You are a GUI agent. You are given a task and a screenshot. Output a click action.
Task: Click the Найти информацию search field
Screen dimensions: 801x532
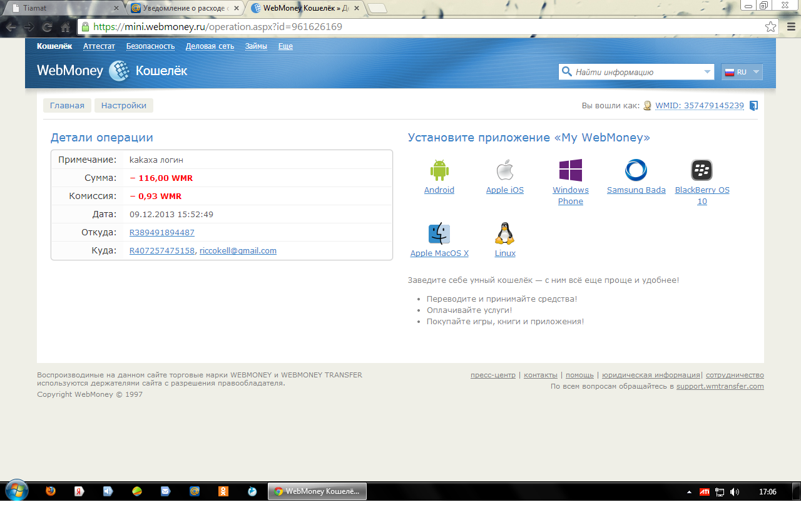(636, 72)
